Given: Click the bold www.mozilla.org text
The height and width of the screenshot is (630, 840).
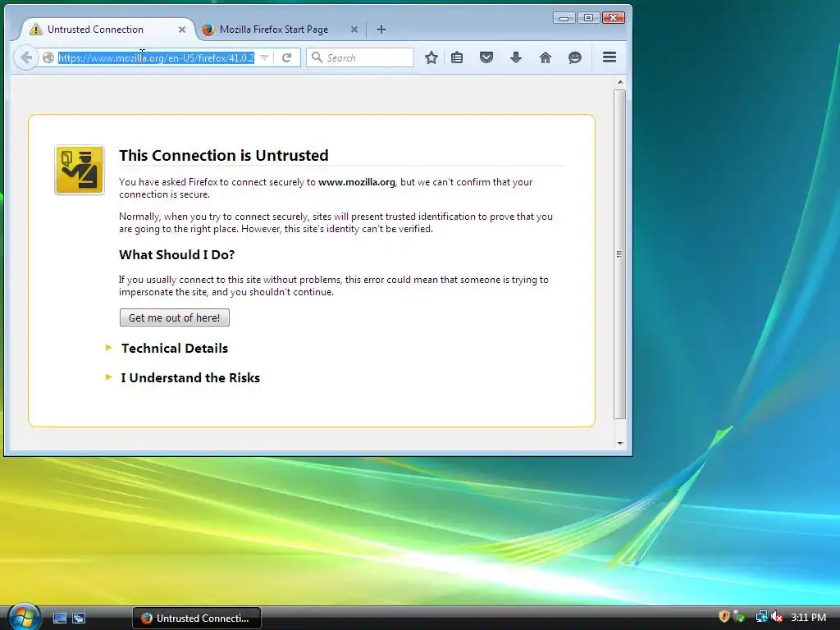Looking at the screenshot, I should [357, 182].
